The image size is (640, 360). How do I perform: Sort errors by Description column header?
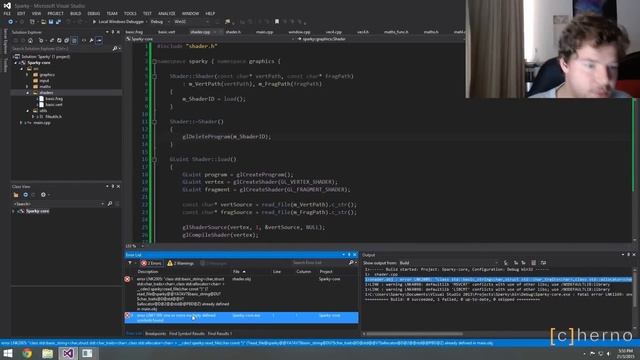click(148, 271)
